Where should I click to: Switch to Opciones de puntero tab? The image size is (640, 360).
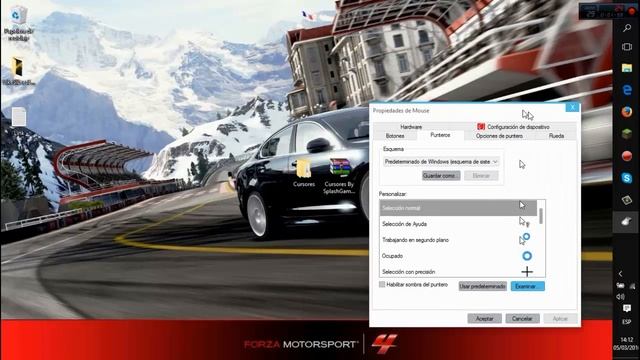(x=499, y=136)
